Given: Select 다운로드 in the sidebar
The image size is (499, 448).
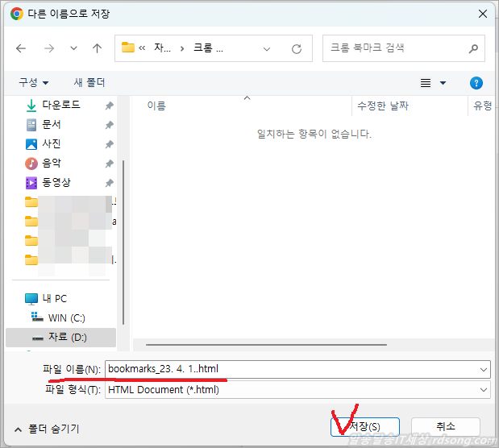Looking at the screenshot, I should point(61,105).
